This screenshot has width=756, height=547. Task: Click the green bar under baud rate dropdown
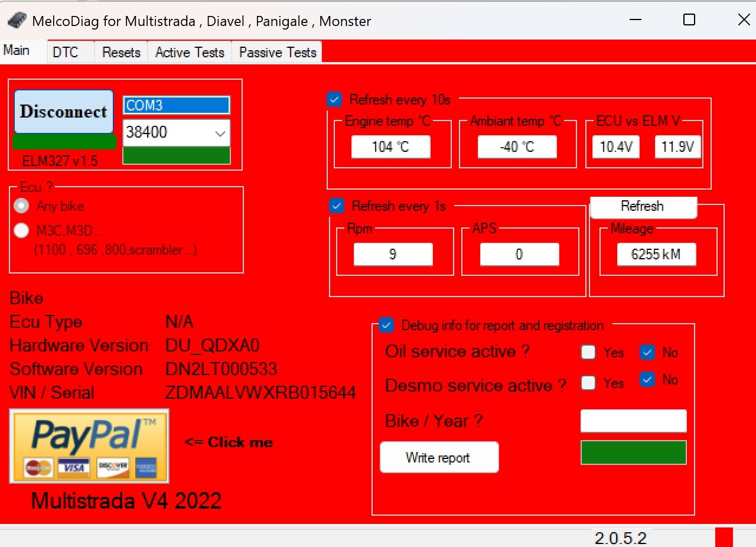176,155
